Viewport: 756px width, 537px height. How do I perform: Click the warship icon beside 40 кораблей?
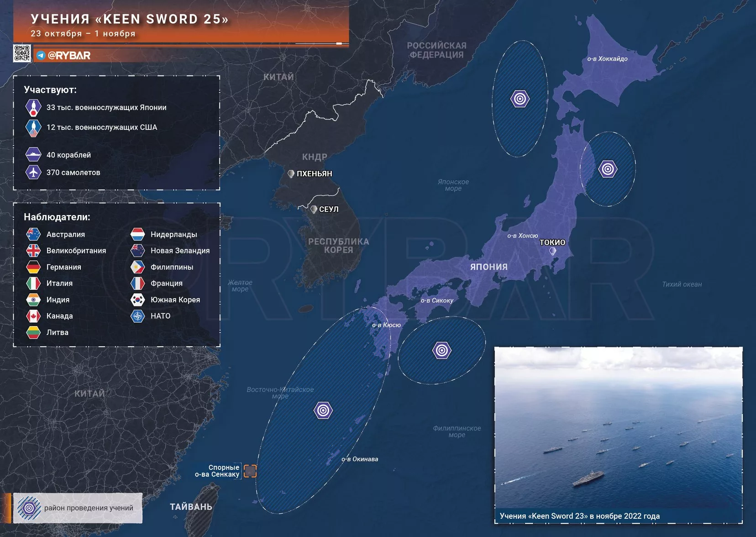pyautogui.click(x=33, y=155)
